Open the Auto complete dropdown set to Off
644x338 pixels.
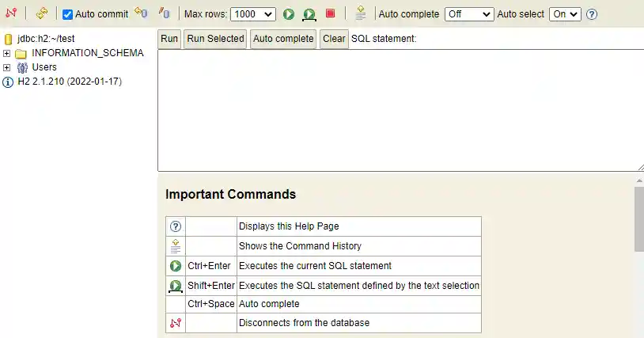coord(469,14)
